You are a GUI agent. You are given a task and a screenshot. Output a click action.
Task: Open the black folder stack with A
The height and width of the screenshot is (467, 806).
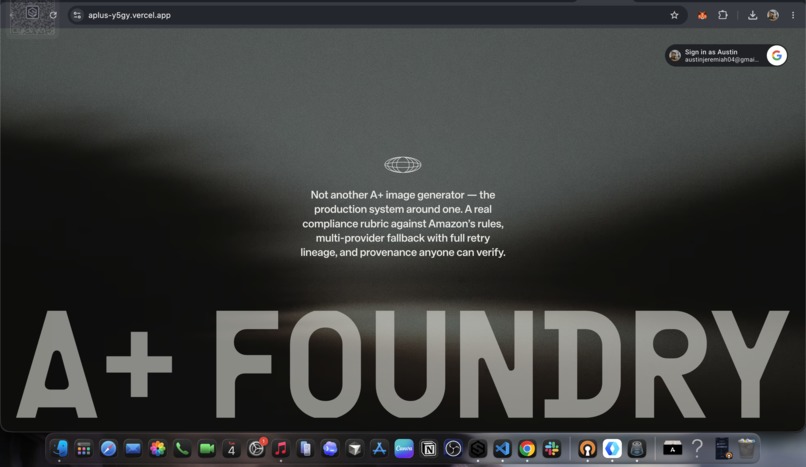(672, 449)
